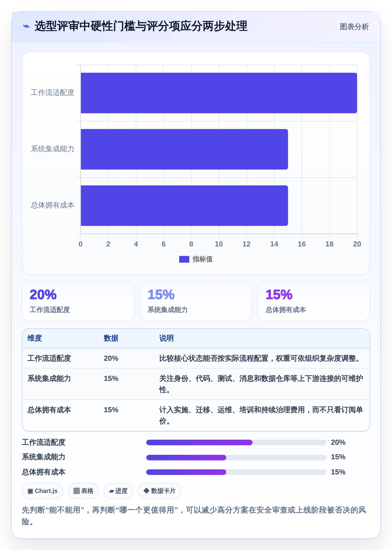Click the 指标值 legend label

click(x=202, y=259)
